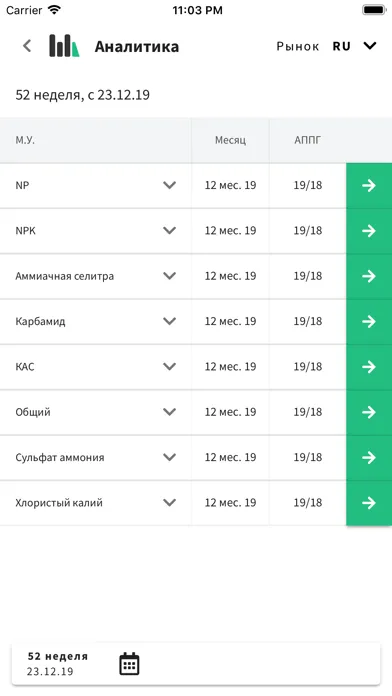The height and width of the screenshot is (696, 392).
Task: Tap green arrow for Хлористый калий
Action: (x=369, y=503)
